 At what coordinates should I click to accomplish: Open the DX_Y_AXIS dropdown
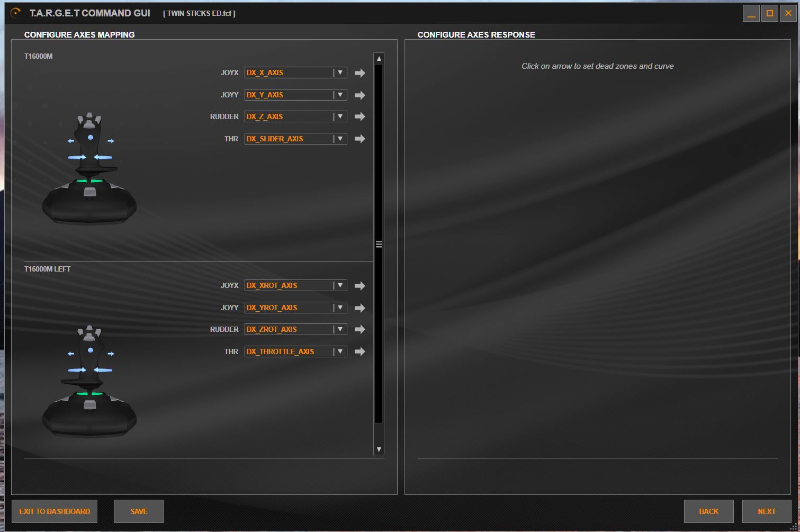point(295,95)
